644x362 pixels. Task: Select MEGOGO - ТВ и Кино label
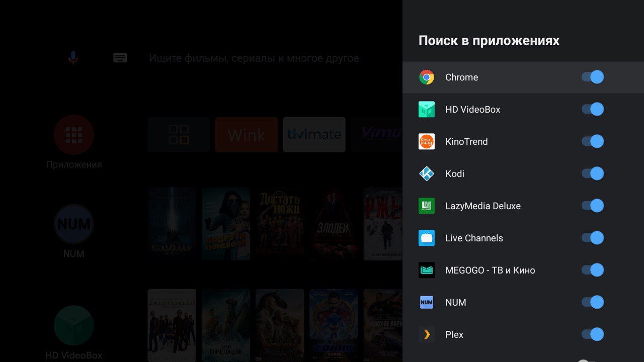coord(490,270)
